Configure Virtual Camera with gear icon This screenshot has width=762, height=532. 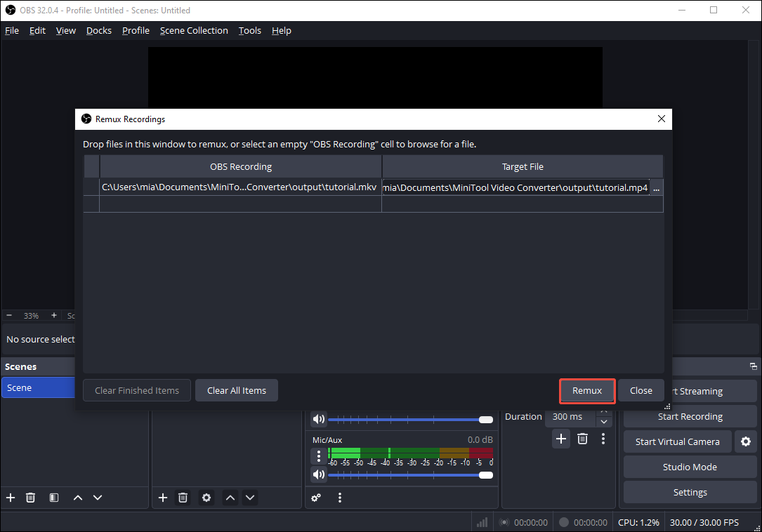(745, 441)
